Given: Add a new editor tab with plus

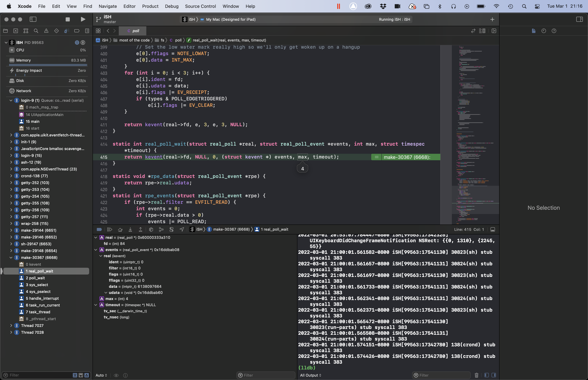Looking at the screenshot, I should point(492,19).
